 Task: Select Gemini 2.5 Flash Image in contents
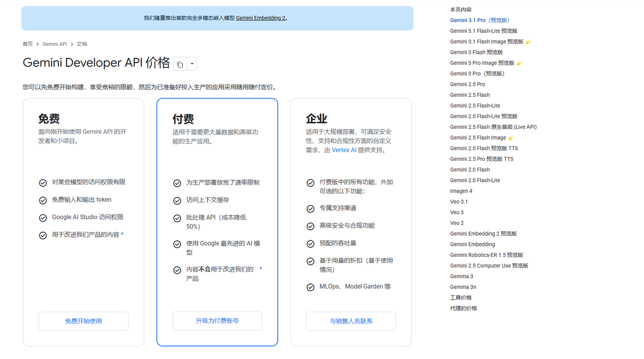(x=478, y=138)
